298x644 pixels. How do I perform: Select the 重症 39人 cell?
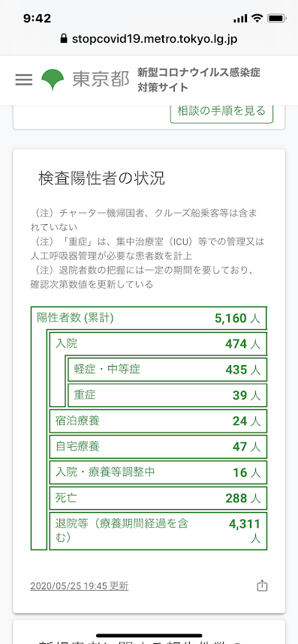pos(167,395)
